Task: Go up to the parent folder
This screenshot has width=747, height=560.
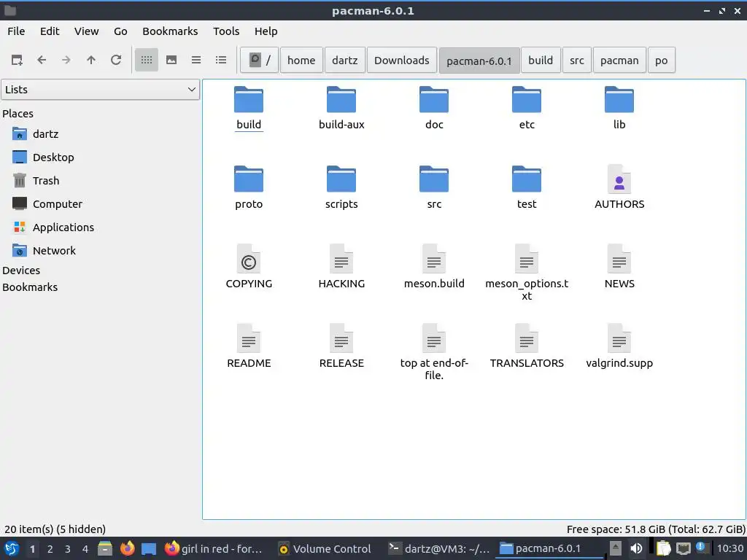Action: click(x=91, y=60)
